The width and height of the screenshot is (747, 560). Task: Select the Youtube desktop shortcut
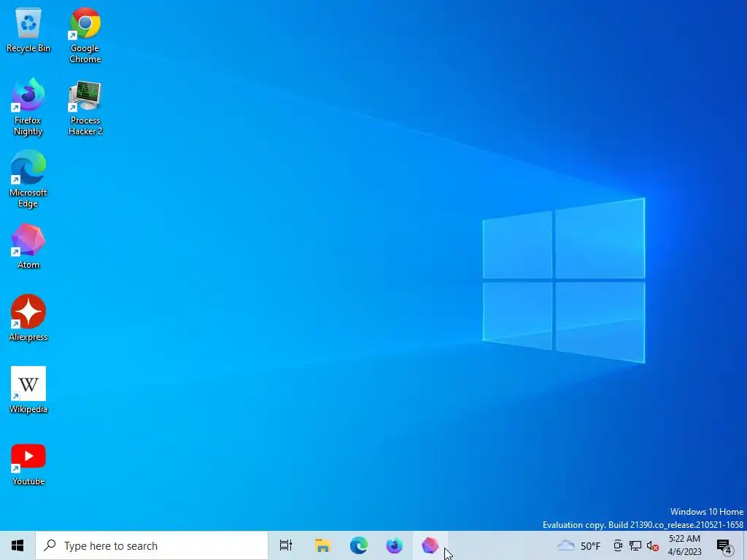point(28,464)
